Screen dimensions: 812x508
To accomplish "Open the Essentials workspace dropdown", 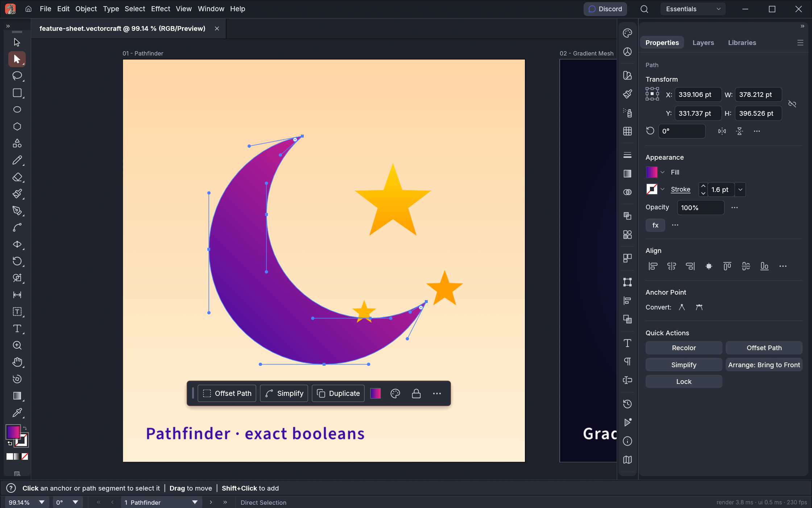I will [x=693, y=9].
